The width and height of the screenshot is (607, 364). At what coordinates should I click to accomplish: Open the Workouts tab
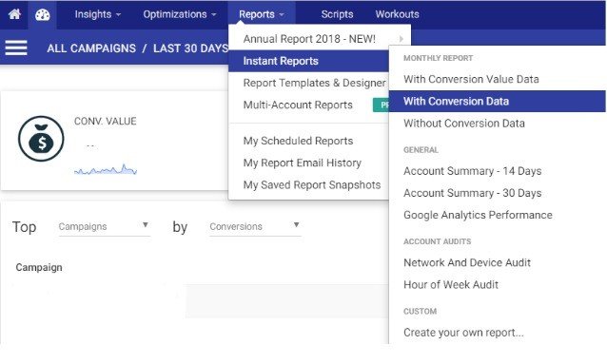(397, 14)
